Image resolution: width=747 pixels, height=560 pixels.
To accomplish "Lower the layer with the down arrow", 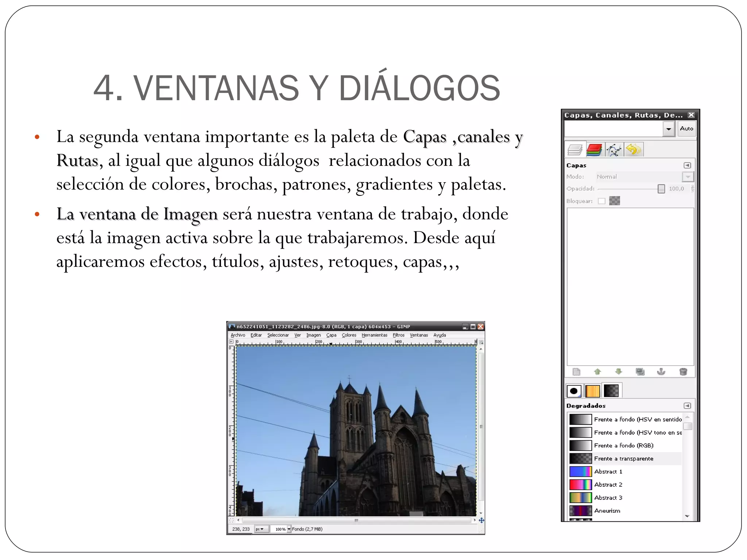I will (x=618, y=372).
